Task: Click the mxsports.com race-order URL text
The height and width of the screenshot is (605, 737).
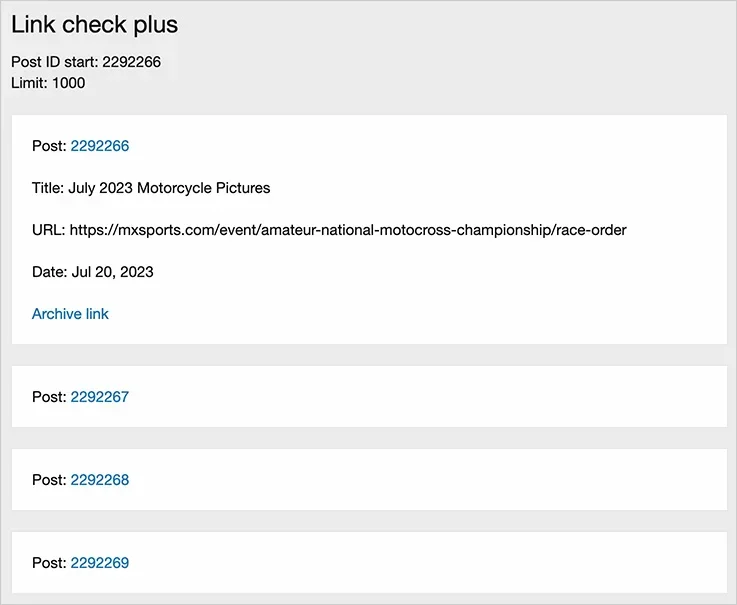Action: pos(348,230)
